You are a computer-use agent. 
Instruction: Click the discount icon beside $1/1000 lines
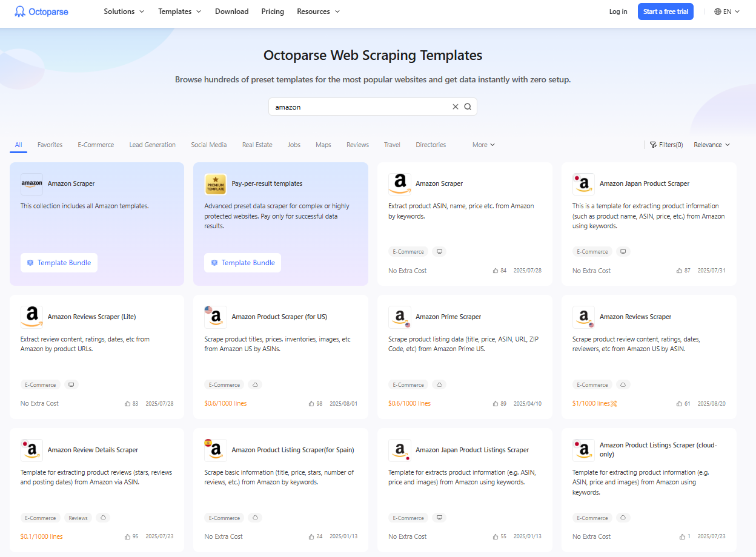click(614, 403)
